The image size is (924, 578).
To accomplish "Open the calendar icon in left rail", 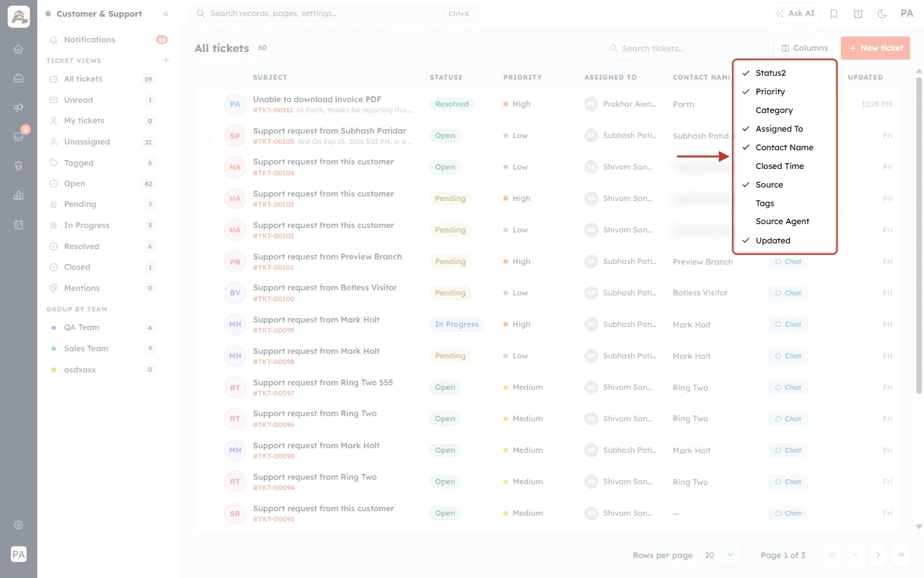I will 19,225.
